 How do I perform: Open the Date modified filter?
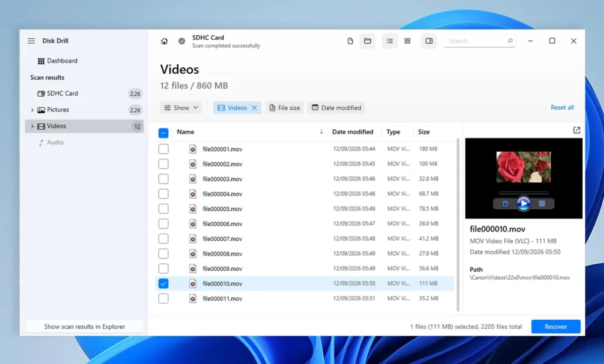[x=336, y=108]
